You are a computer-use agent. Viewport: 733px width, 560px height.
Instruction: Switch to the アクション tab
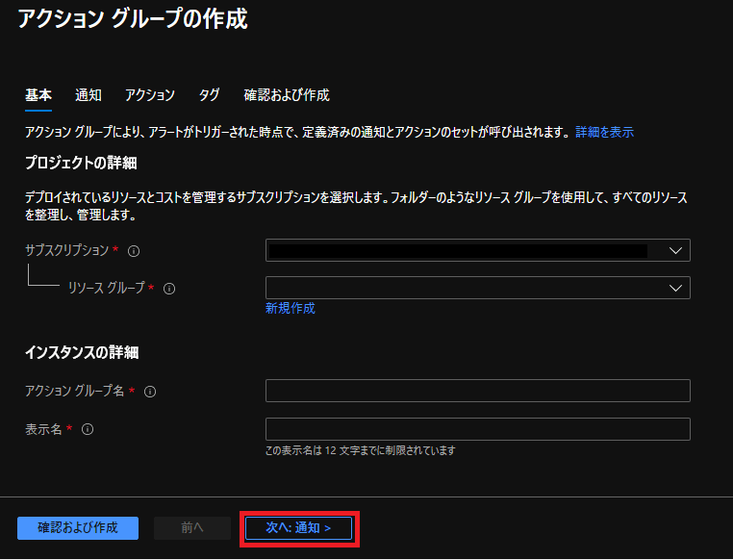tap(150, 95)
